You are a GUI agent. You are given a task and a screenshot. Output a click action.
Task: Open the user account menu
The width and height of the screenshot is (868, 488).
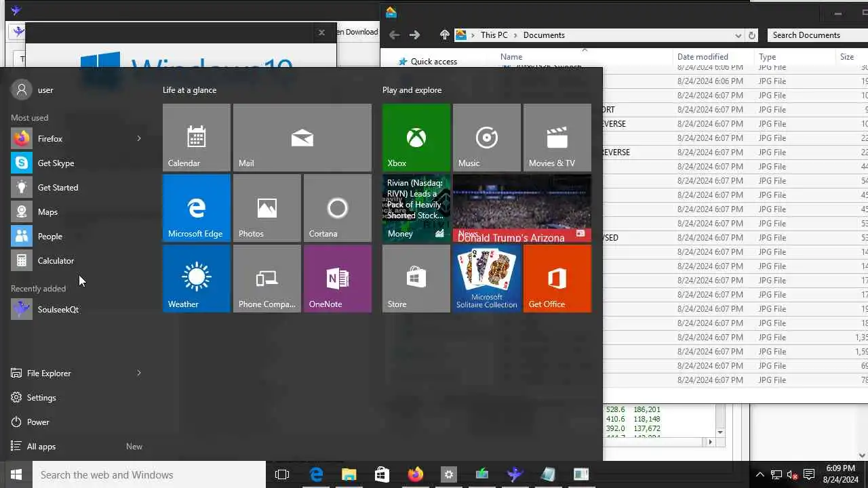click(x=33, y=89)
